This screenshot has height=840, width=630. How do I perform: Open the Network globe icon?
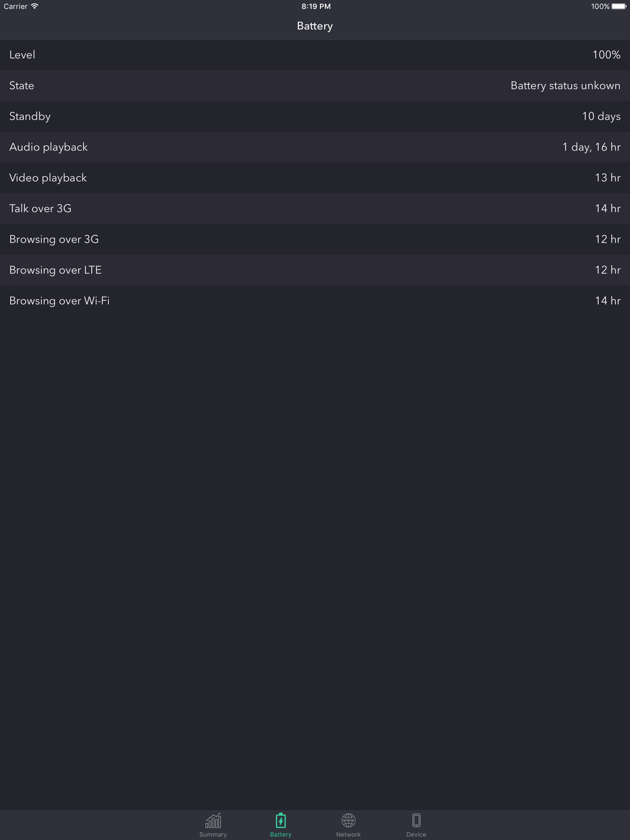pyautogui.click(x=348, y=820)
